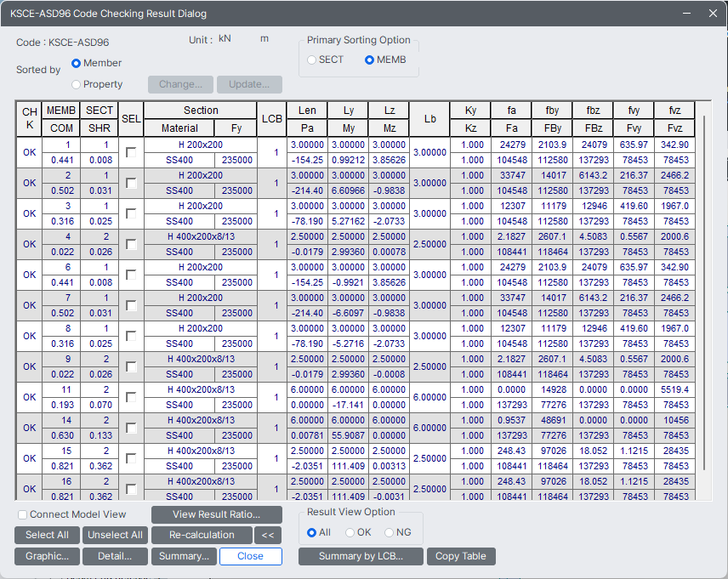The width and height of the screenshot is (728, 579).
Task: Click the MEMB column header
Action: [61, 111]
